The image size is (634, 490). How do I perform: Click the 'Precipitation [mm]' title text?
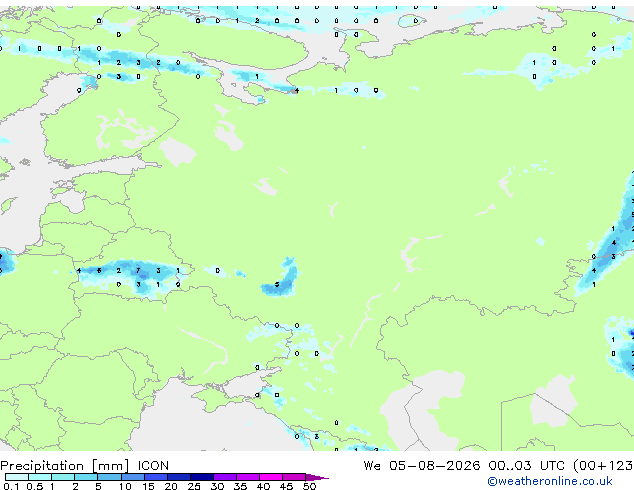tap(65, 466)
